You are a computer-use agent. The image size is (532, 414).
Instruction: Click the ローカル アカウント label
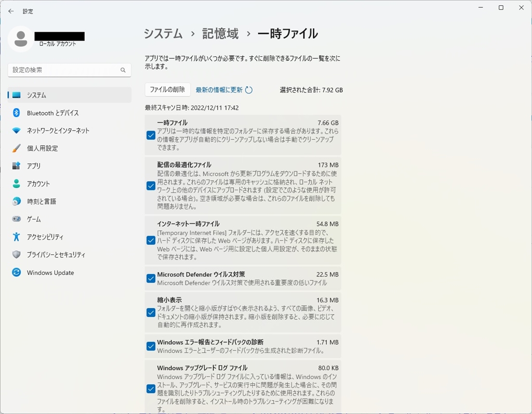(x=58, y=44)
